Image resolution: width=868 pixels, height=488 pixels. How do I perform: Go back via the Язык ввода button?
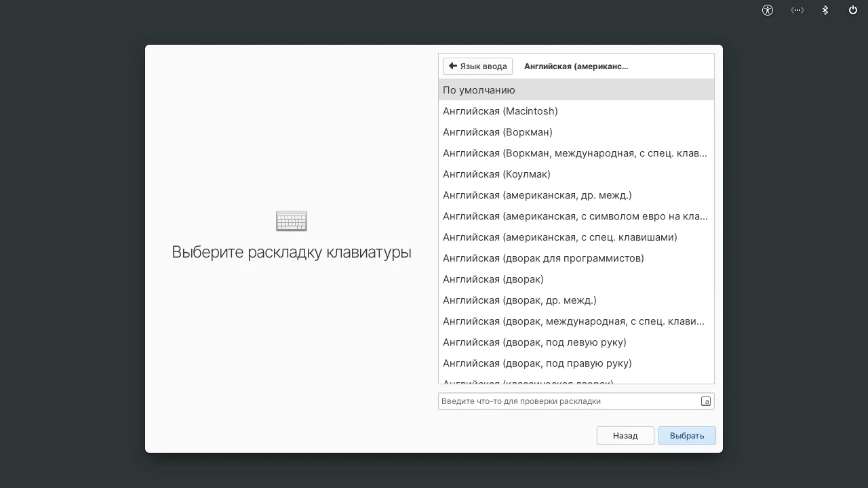coord(477,66)
